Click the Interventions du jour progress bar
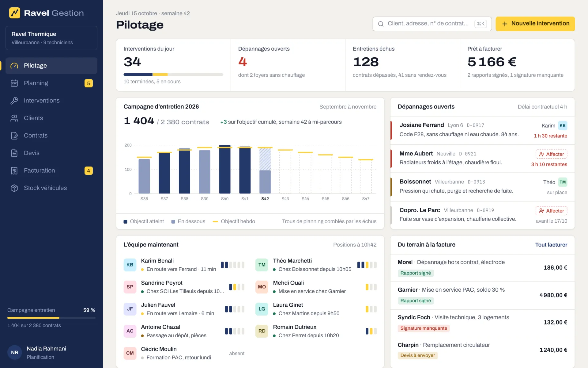588x368 pixels. [173, 75]
